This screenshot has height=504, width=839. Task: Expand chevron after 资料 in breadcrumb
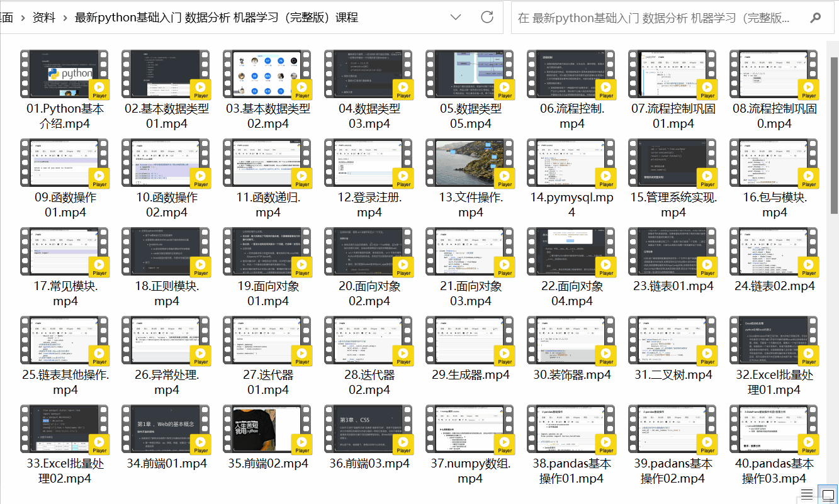(x=65, y=18)
